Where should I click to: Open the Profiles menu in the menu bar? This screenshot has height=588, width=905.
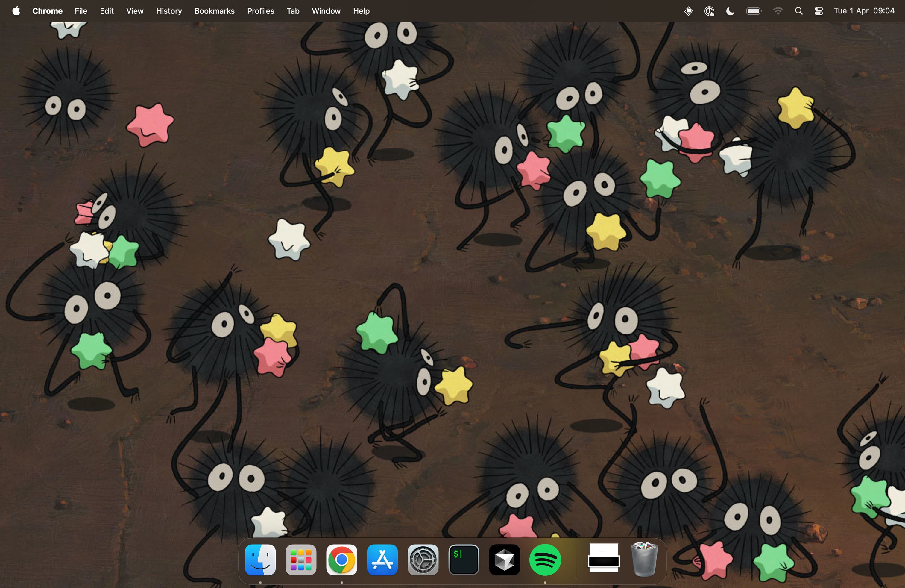pyautogui.click(x=260, y=11)
